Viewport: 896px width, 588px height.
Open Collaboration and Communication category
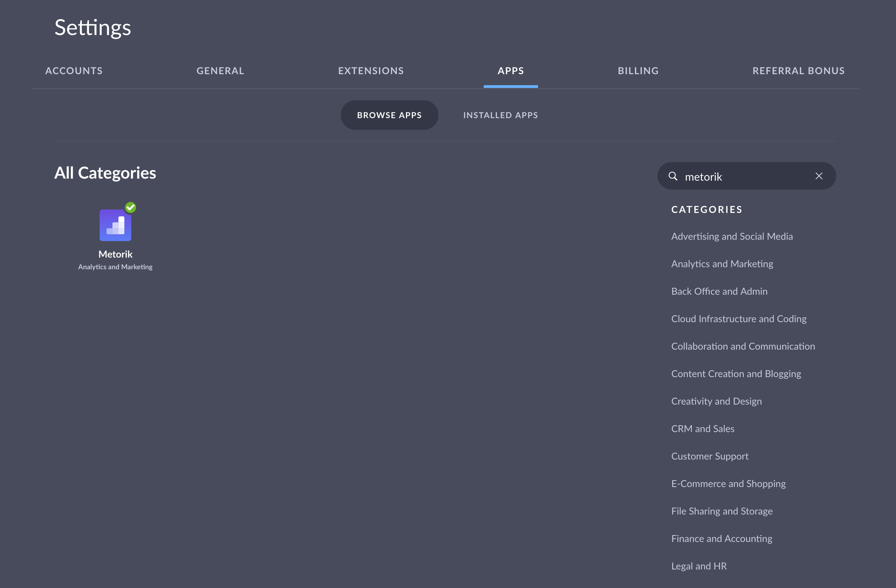(743, 346)
